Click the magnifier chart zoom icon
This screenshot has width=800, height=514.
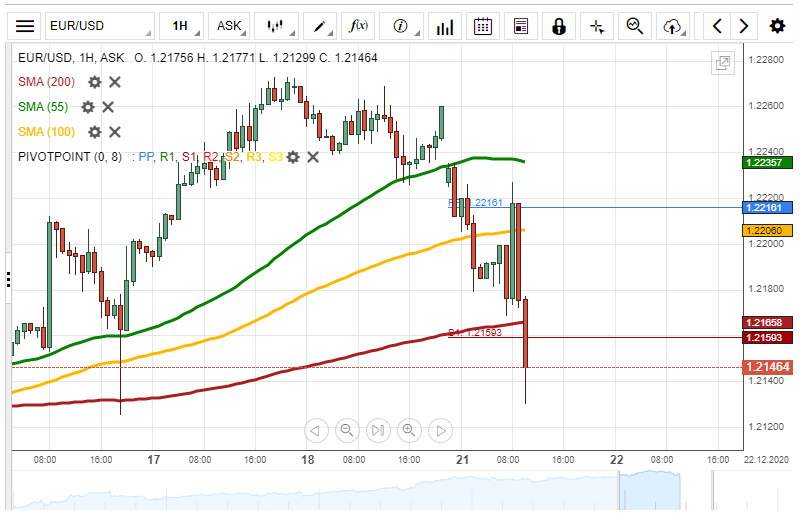click(x=635, y=26)
